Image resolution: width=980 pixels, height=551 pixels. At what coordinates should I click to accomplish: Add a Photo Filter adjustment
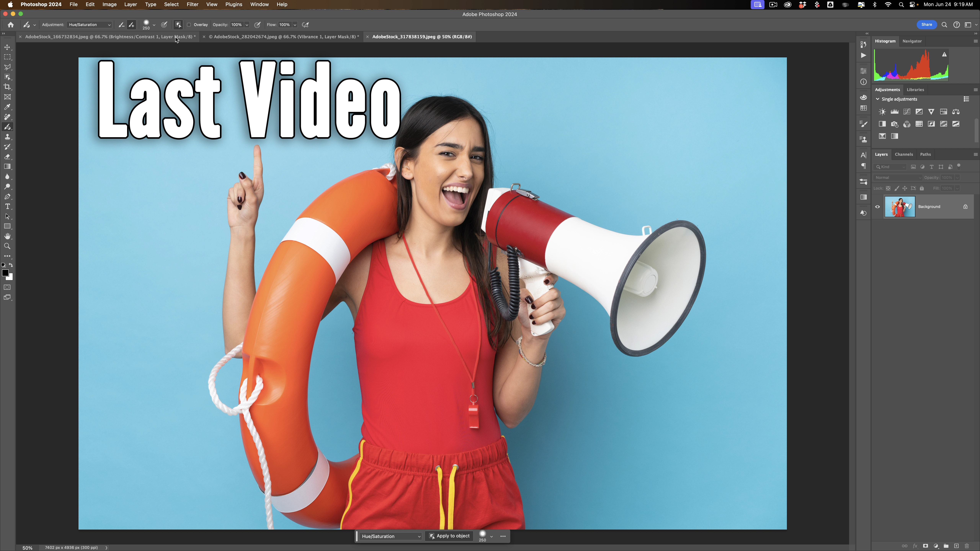pos(894,124)
